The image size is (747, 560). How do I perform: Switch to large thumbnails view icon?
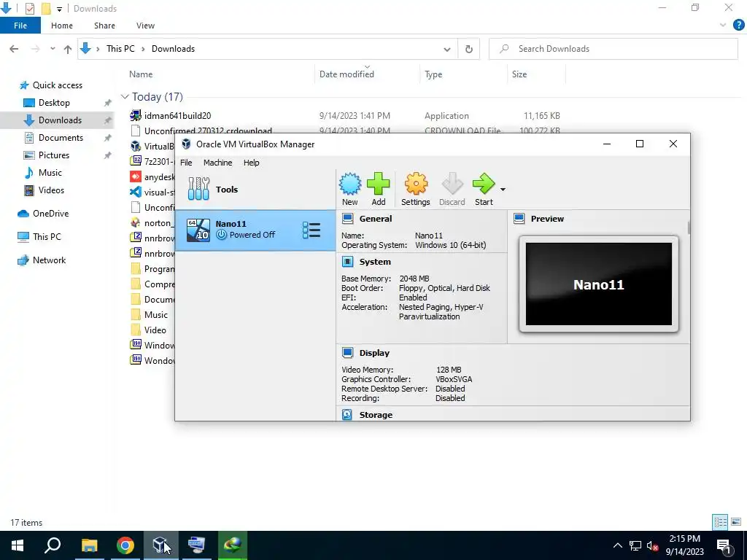(x=736, y=522)
